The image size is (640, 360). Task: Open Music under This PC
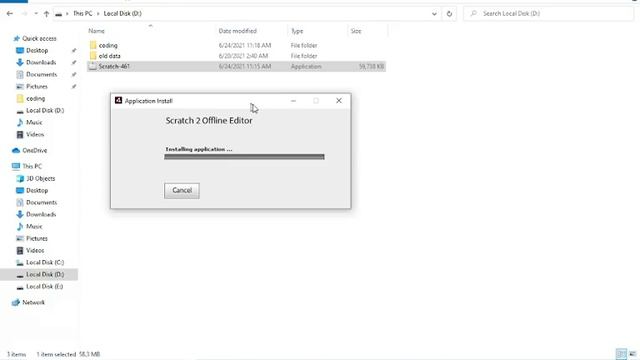(x=34, y=227)
